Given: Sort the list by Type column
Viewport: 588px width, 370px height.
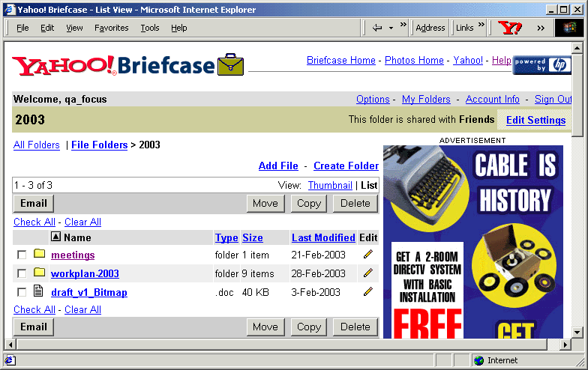Looking at the screenshot, I should click(226, 238).
